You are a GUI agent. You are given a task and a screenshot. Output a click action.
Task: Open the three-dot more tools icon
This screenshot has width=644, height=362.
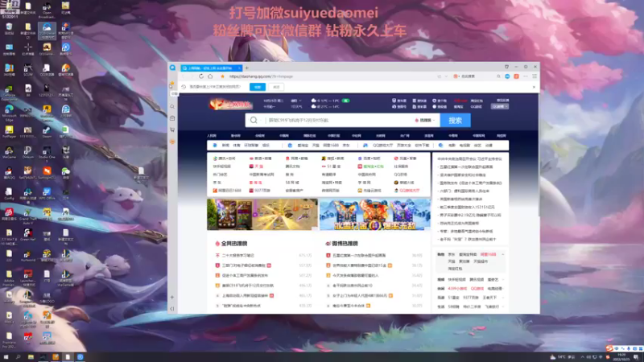point(526,76)
